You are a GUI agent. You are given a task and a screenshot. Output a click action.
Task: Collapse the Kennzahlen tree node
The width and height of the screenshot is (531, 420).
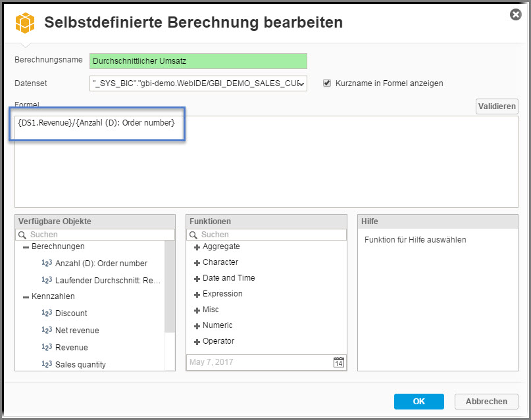coord(26,296)
